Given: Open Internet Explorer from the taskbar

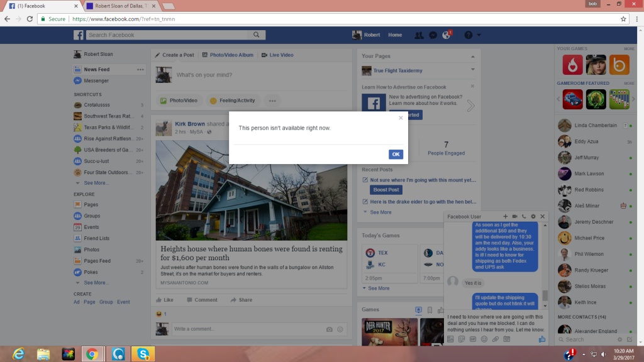Looking at the screenshot, I should [x=18, y=354].
